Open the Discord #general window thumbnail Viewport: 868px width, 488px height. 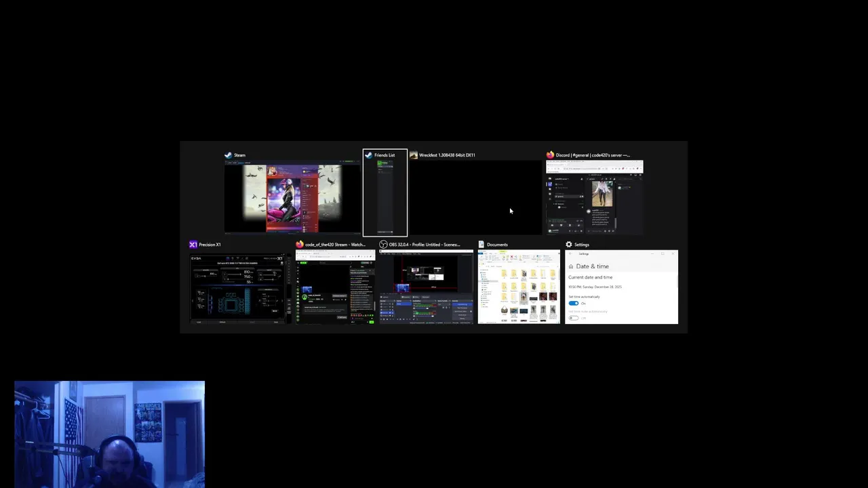coord(595,197)
